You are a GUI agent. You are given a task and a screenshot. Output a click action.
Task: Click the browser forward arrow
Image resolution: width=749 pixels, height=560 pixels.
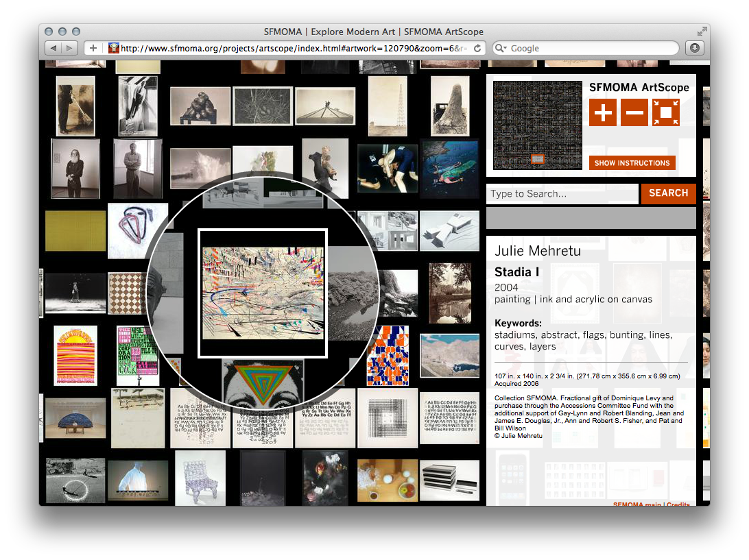pos(69,48)
